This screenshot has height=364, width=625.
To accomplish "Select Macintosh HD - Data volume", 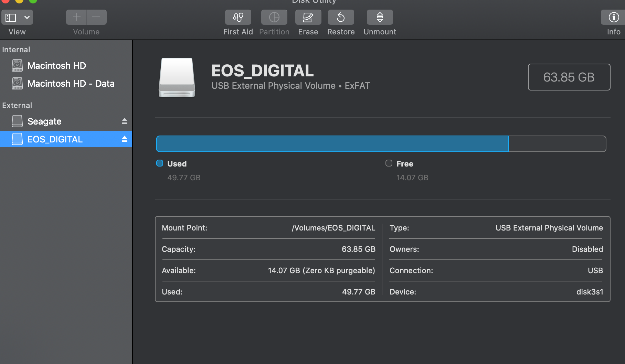I will point(71,83).
